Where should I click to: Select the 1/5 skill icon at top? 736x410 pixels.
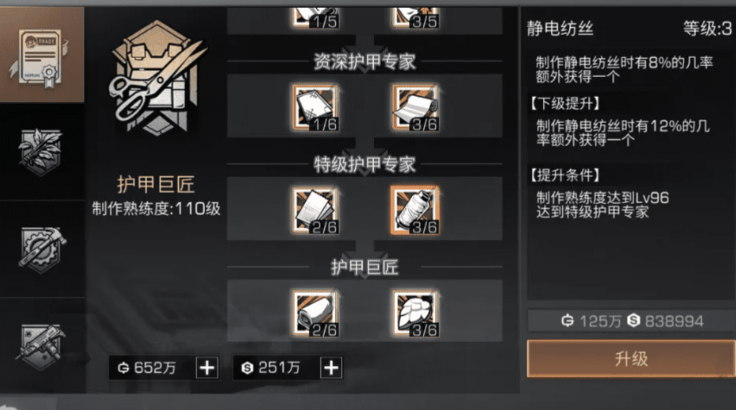(x=315, y=17)
